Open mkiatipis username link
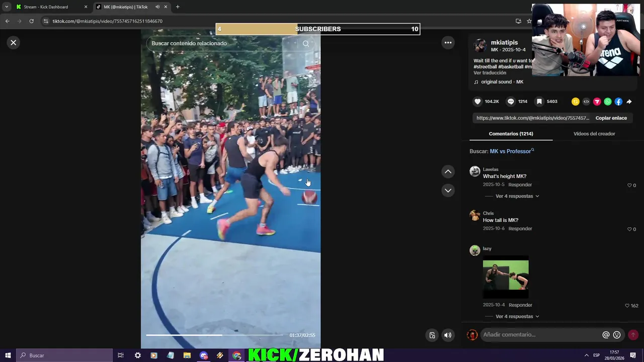The image size is (644, 362). coord(504,43)
